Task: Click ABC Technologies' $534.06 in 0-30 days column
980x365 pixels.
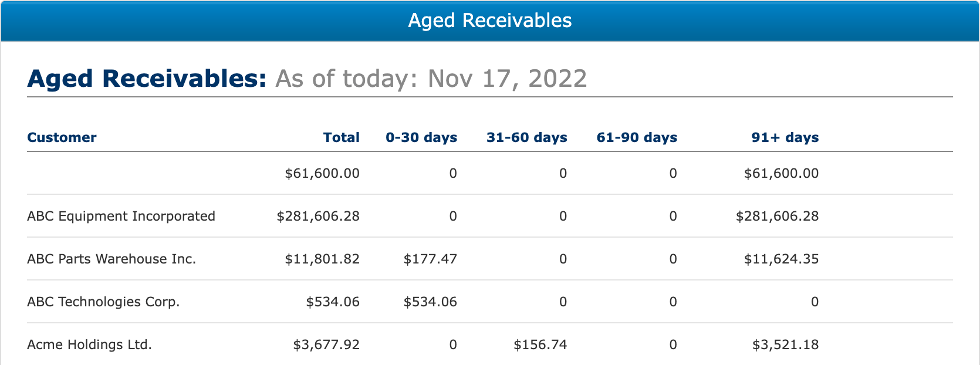Action: pos(430,302)
